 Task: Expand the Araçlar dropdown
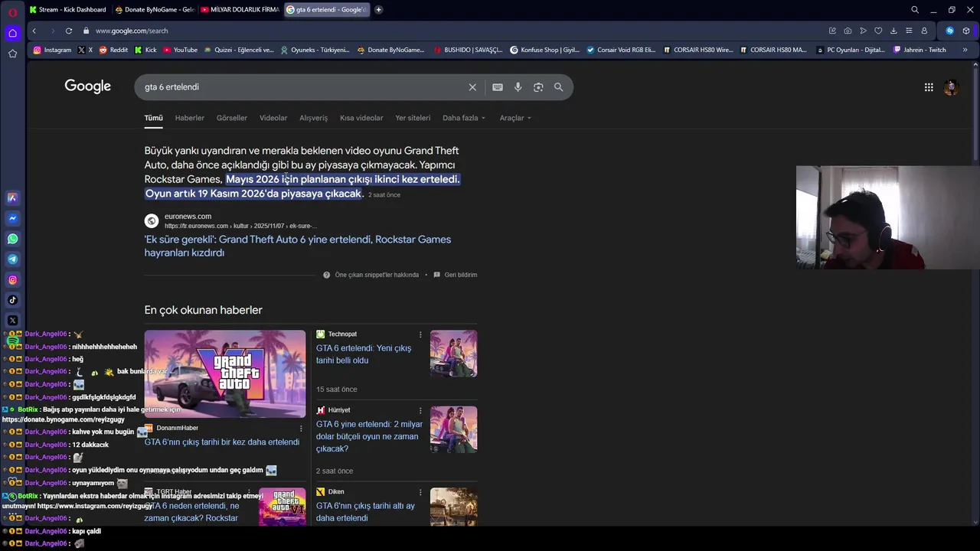[x=515, y=118]
